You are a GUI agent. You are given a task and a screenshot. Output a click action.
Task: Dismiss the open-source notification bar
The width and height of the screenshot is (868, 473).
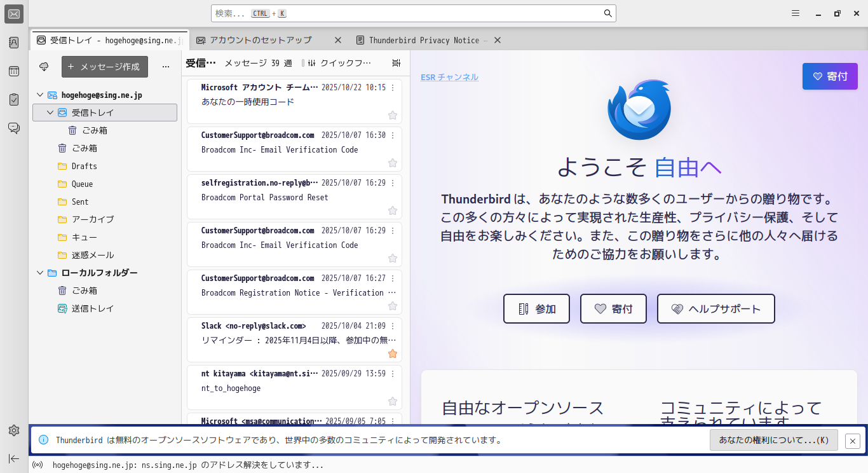click(x=853, y=441)
